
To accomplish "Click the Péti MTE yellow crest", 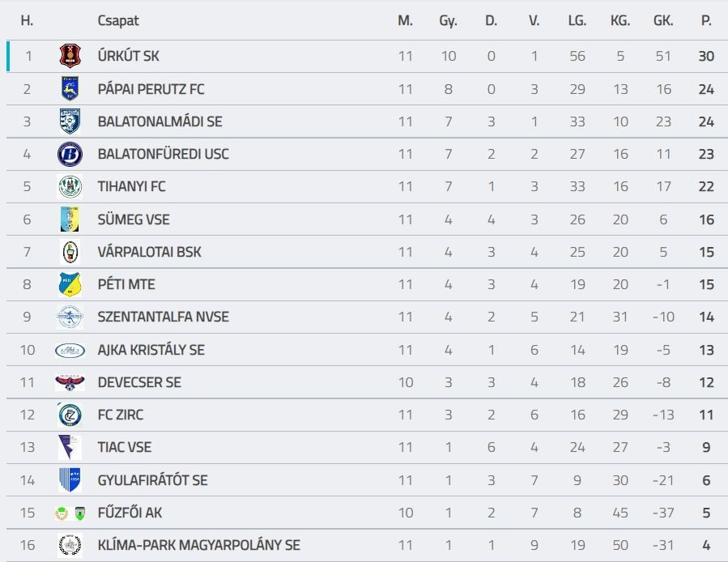I will click(70, 284).
